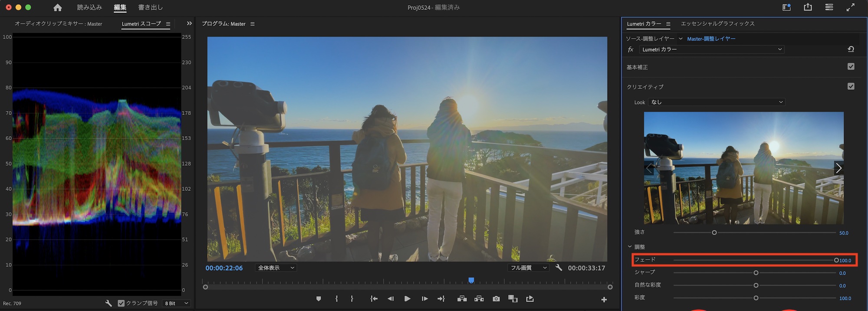The height and width of the screenshot is (311, 868).
Task: Adjust the シャープ slider handle
Action: point(756,273)
